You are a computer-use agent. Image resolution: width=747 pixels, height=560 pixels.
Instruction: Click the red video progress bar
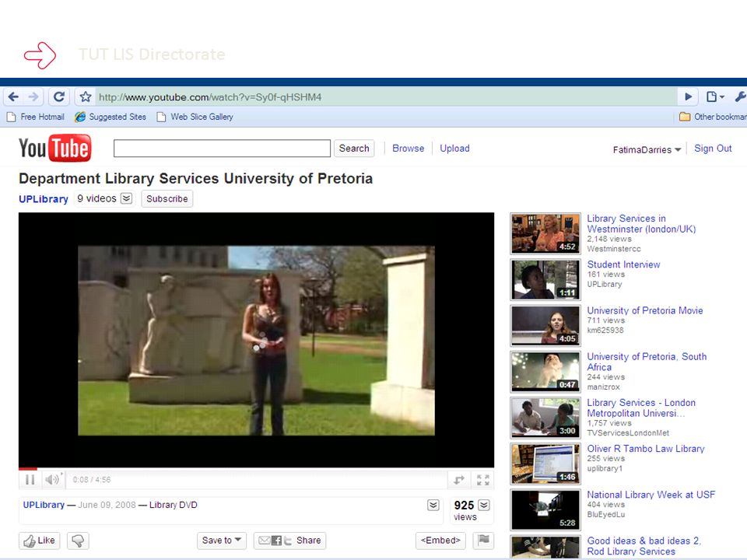click(x=28, y=469)
